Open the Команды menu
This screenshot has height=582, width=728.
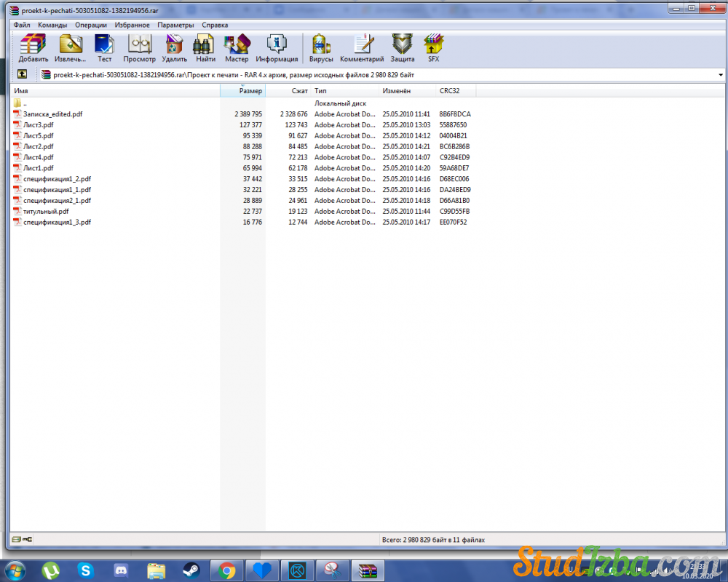[52, 25]
